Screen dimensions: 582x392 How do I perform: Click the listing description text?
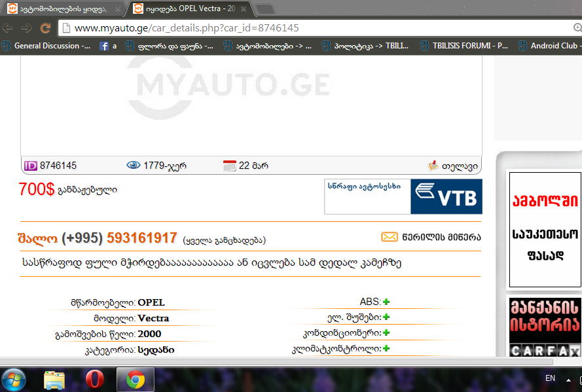[211, 263]
